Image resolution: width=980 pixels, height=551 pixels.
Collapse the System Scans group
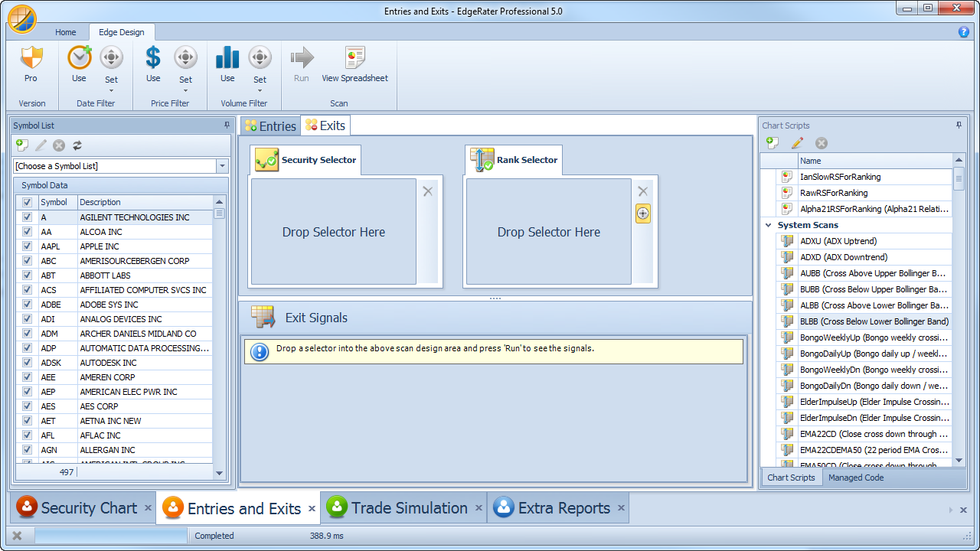tap(769, 225)
